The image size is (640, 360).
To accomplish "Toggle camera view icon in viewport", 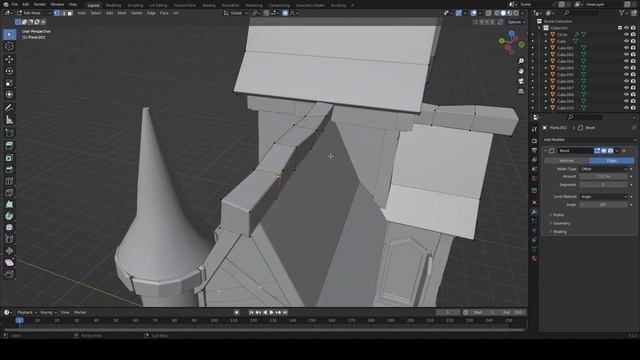I will [521, 81].
